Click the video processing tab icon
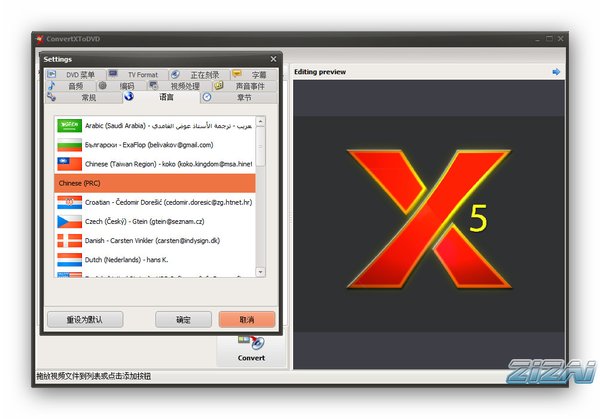Screen dimensions: 600x419 coord(153,85)
